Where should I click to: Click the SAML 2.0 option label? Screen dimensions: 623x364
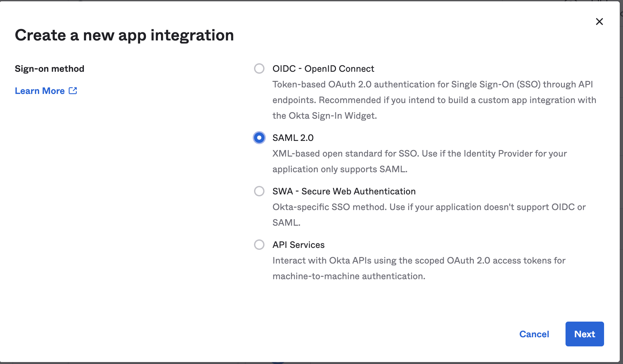coord(293,138)
